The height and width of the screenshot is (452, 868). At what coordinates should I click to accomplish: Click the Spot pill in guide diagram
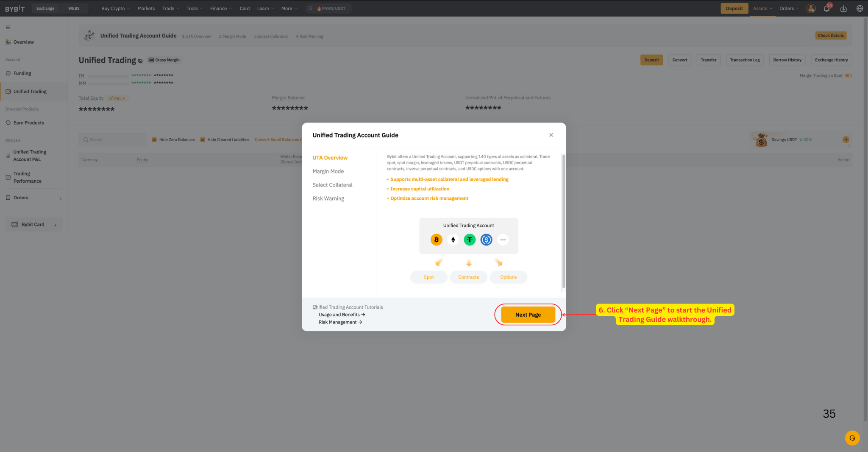(x=428, y=277)
